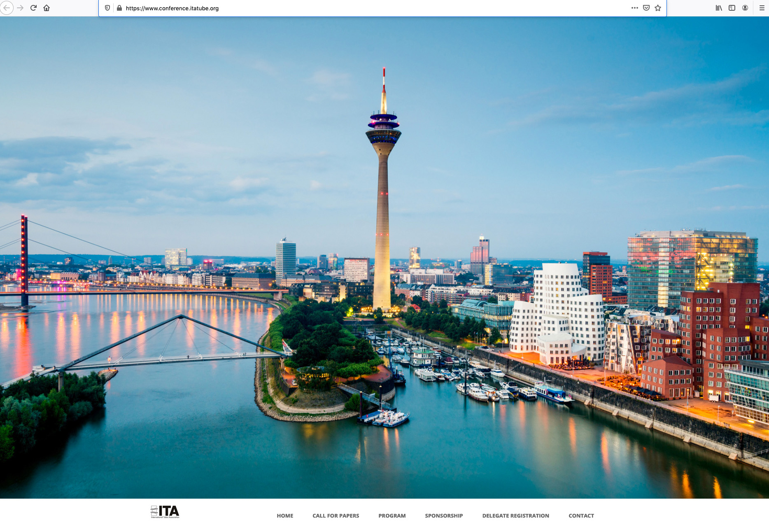Screen dimensions: 769x532
Task: Open the Library icon in toolbar
Action: (x=719, y=8)
